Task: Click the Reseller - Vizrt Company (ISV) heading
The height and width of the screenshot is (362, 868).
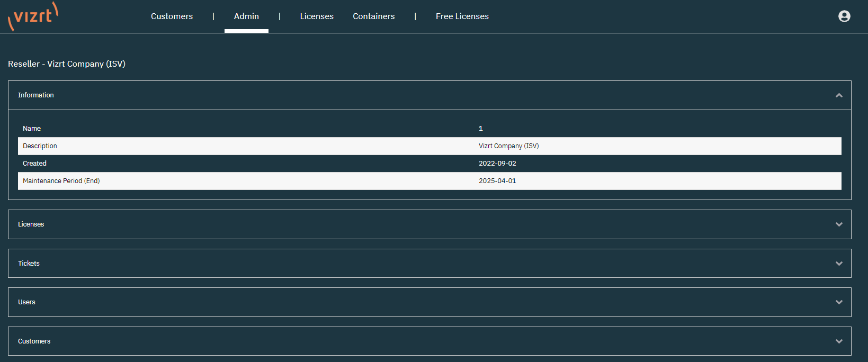Action: point(67,64)
